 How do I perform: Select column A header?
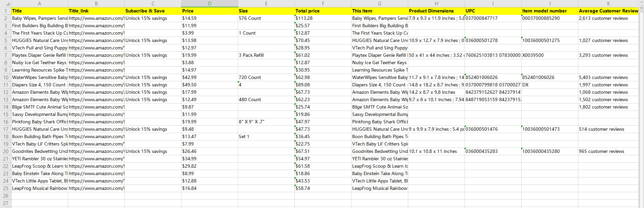tap(39, 4)
